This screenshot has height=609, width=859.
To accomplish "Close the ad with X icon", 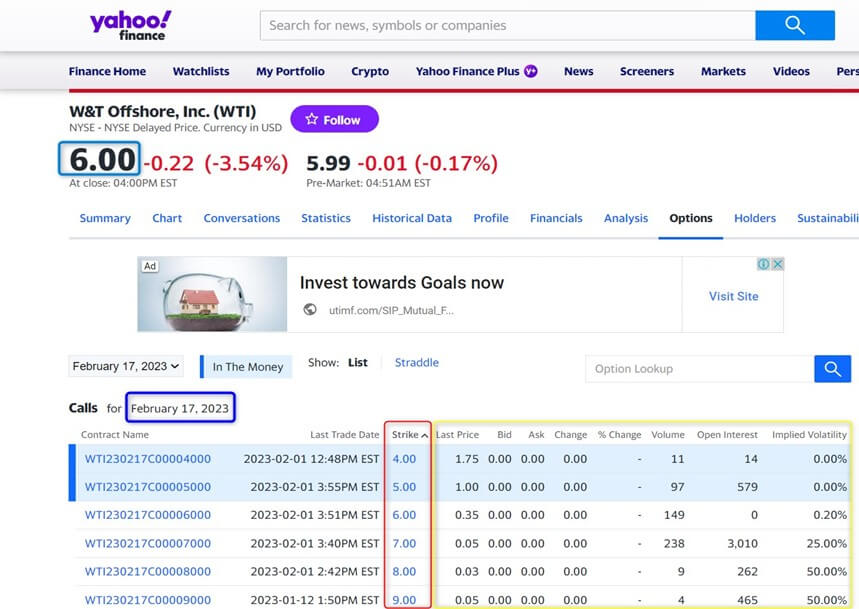I will [x=777, y=264].
